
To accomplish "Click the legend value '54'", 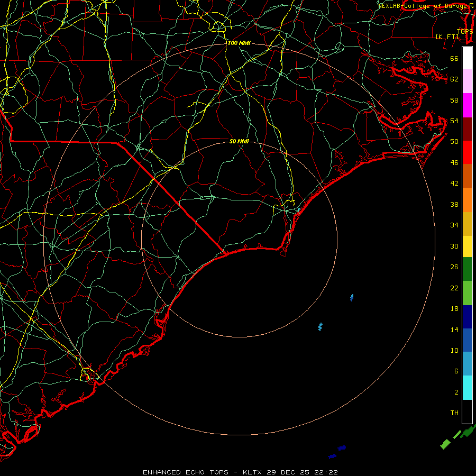I will [454, 121].
